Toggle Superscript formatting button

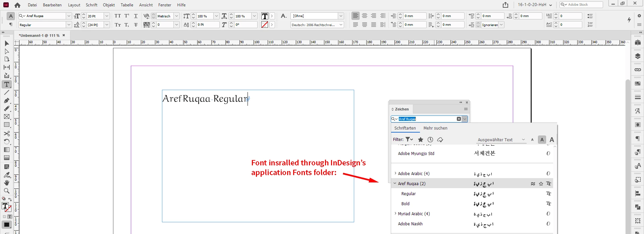[127, 16]
